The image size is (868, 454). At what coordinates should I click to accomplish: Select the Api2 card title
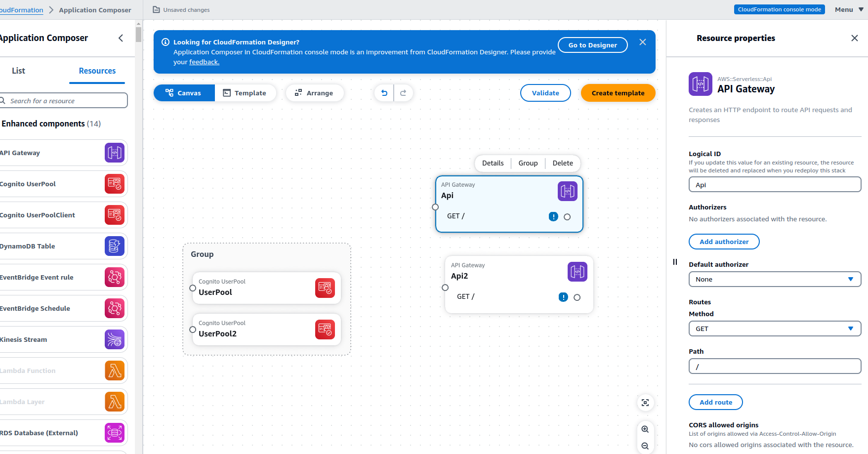459,276
